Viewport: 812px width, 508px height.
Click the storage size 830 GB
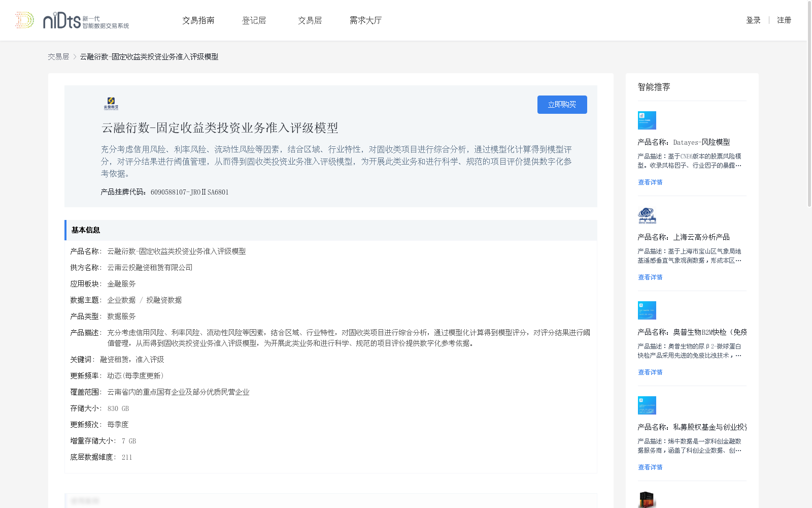(118, 408)
